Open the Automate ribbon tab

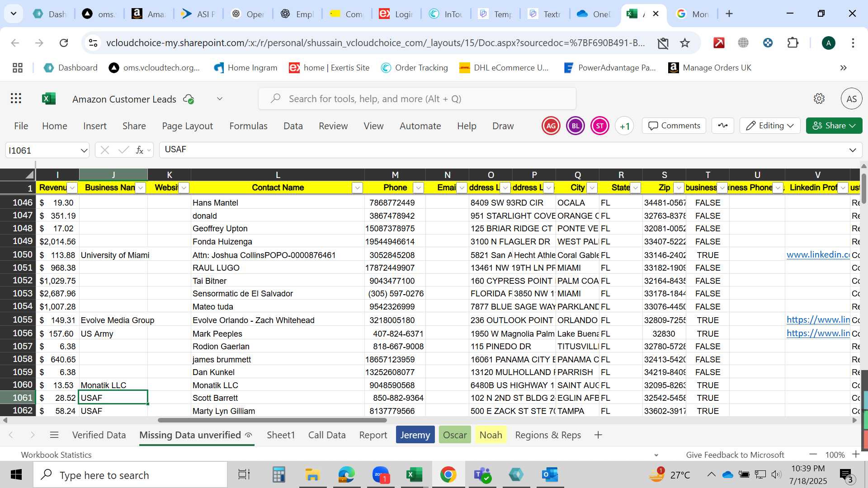(x=420, y=126)
